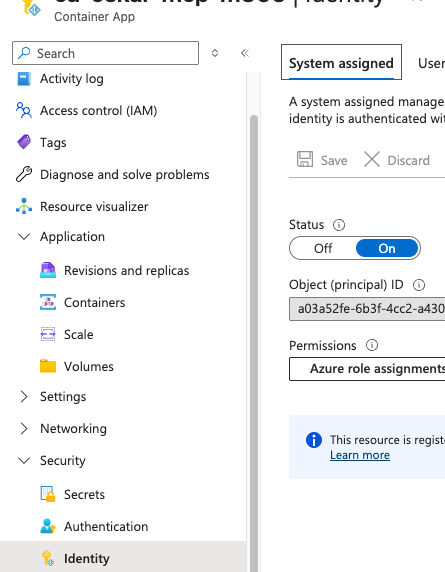Click the Security section label
This screenshot has height=572, width=445.
(x=62, y=460)
